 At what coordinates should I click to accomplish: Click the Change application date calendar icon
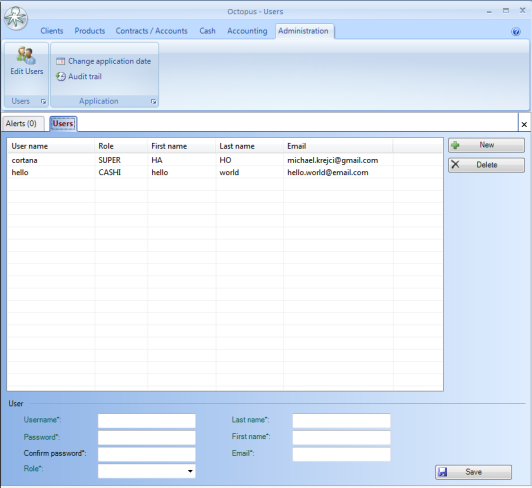60,61
